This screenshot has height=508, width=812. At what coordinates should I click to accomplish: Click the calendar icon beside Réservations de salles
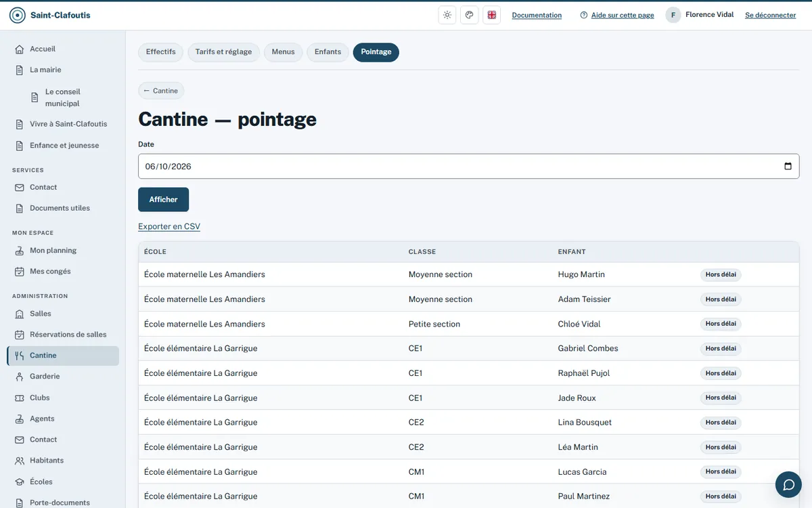[20, 335]
